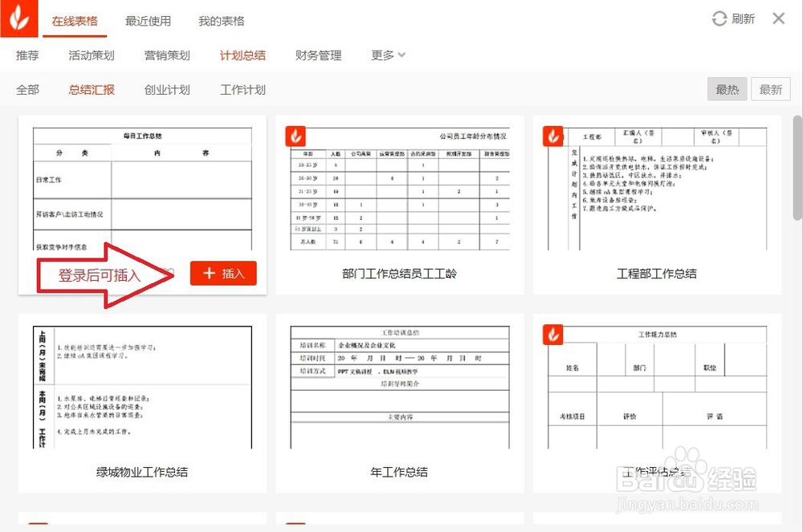
Task: Close the template dialog with the X icon
Action: (x=780, y=18)
